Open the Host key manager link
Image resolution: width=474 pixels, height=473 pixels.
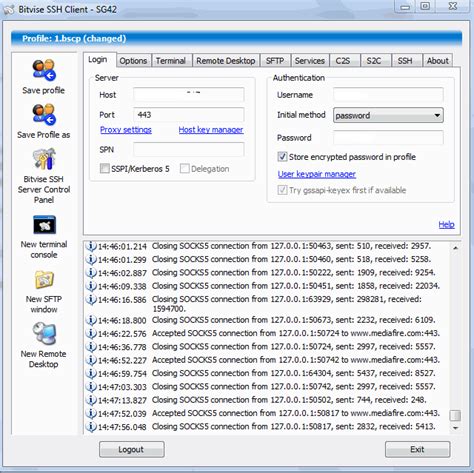tap(211, 130)
